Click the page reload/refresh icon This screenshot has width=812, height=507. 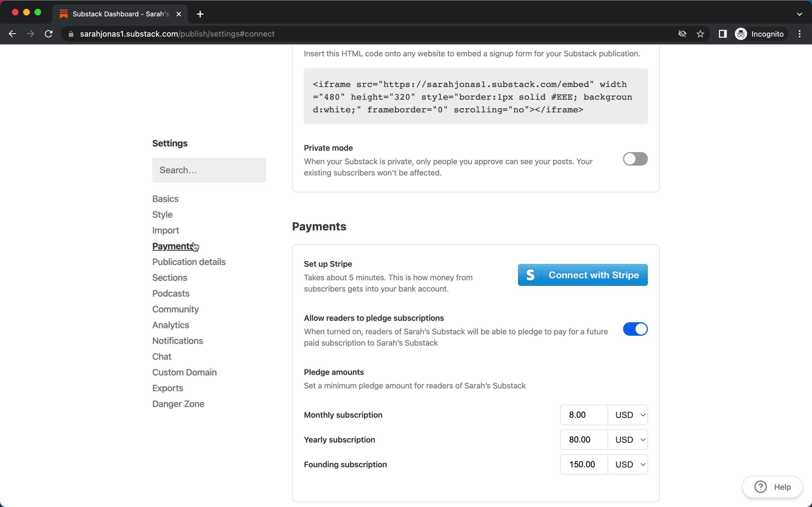click(x=50, y=34)
